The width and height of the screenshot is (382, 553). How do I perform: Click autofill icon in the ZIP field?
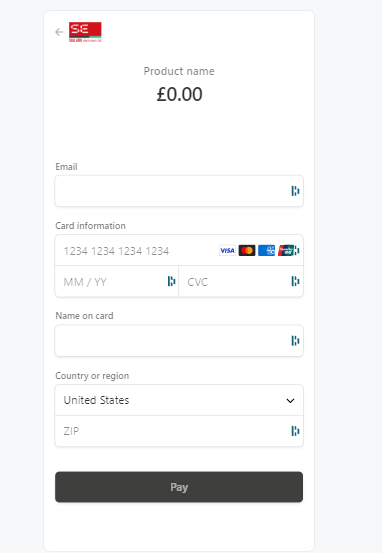click(295, 431)
